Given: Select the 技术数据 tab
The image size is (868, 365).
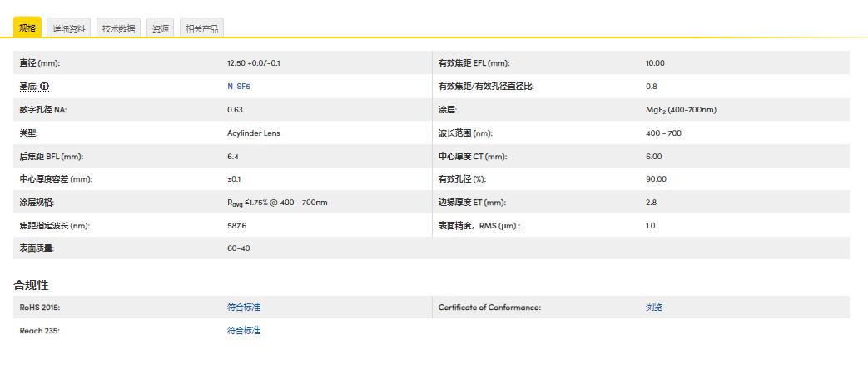Looking at the screenshot, I should click(118, 28).
